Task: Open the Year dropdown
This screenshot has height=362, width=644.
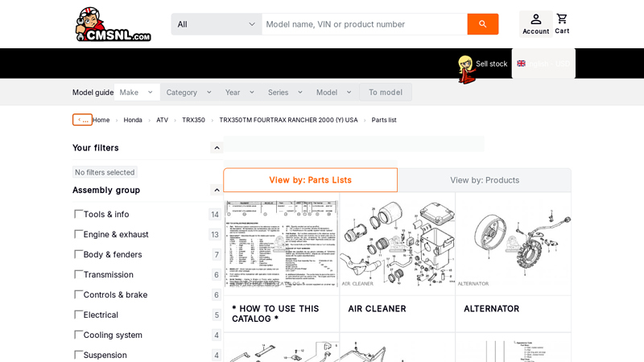Action: pos(240,93)
